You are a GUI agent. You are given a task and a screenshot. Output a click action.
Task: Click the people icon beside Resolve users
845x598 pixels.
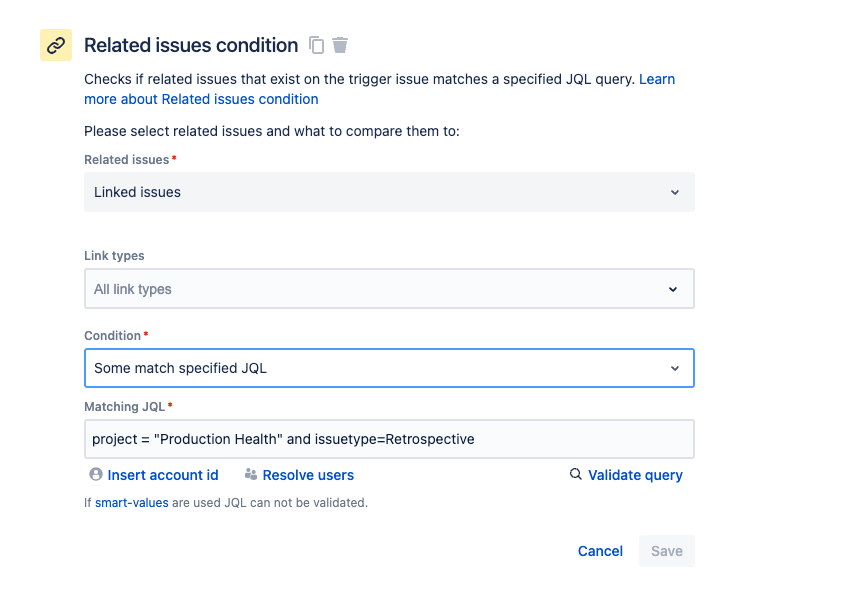coord(251,475)
